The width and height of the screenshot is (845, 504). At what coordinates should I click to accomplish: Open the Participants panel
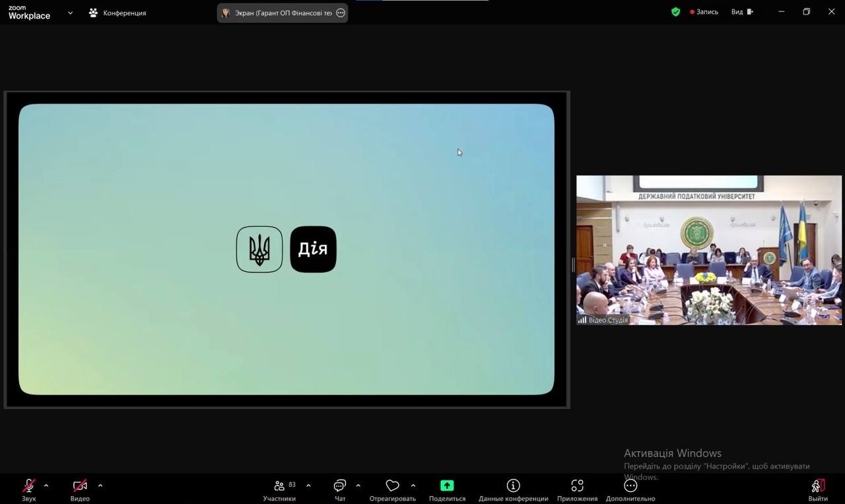click(279, 489)
